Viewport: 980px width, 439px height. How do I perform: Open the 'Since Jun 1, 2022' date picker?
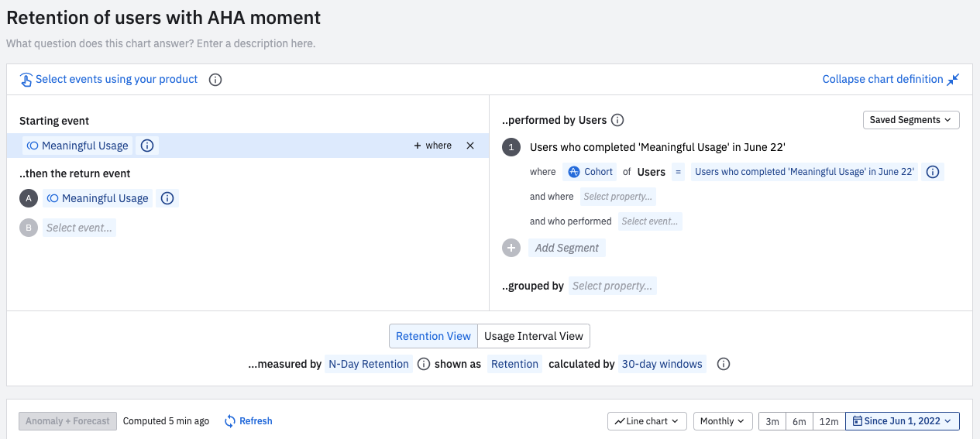tap(902, 421)
